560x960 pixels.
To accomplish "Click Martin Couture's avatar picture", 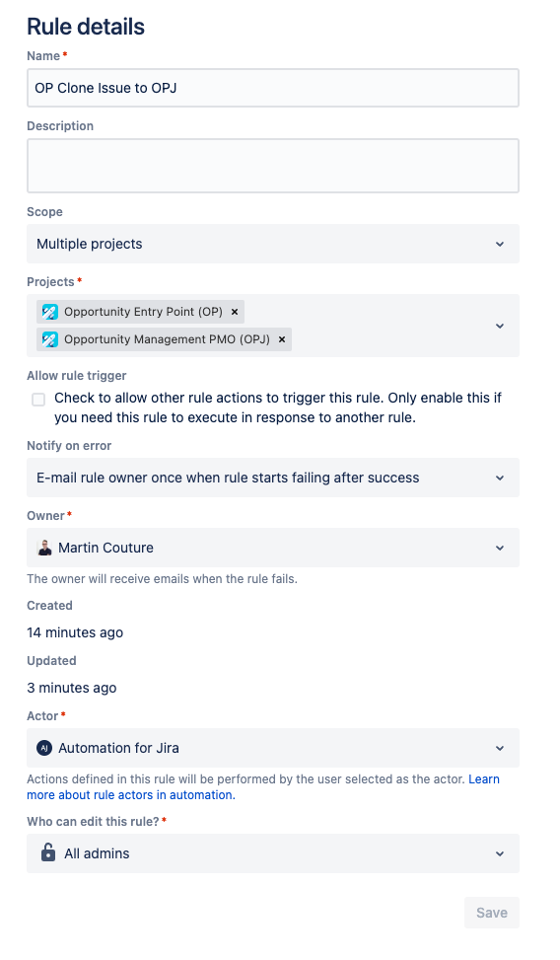I will (44, 548).
